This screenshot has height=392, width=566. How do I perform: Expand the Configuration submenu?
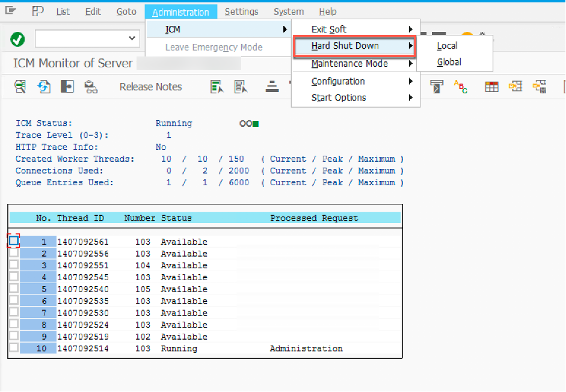pos(355,81)
